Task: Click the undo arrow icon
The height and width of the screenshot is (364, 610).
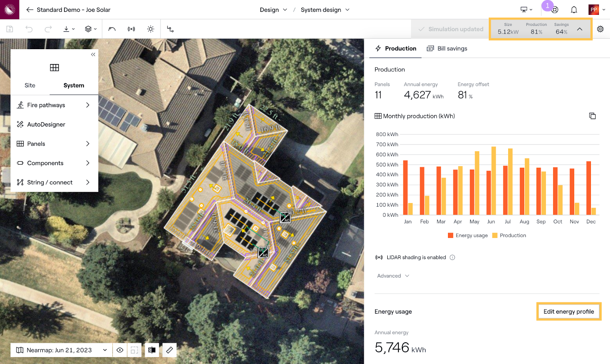Action: pos(29,29)
